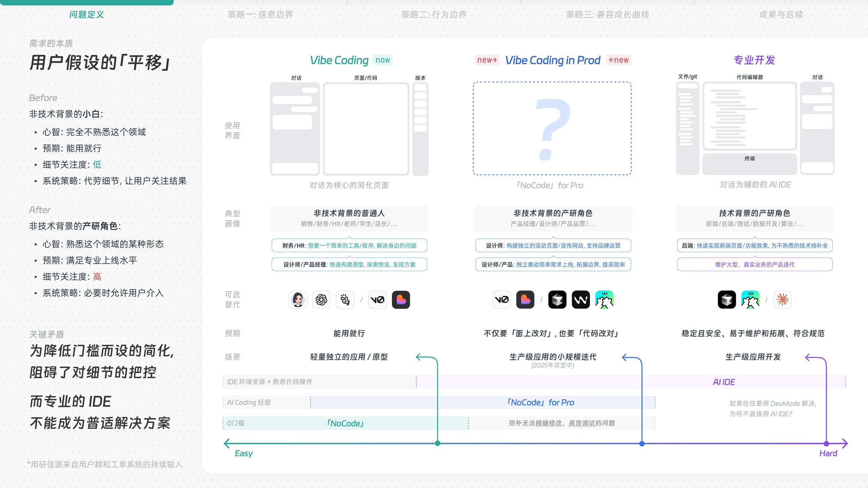Image resolution: width=868 pixels, height=488 pixels.
Task: Click the v0 icon under Vibe Coding in Prod
Action: (x=502, y=300)
